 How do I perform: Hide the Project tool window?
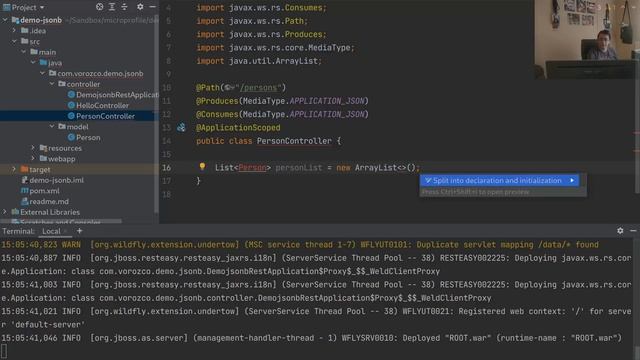(x=152, y=7)
